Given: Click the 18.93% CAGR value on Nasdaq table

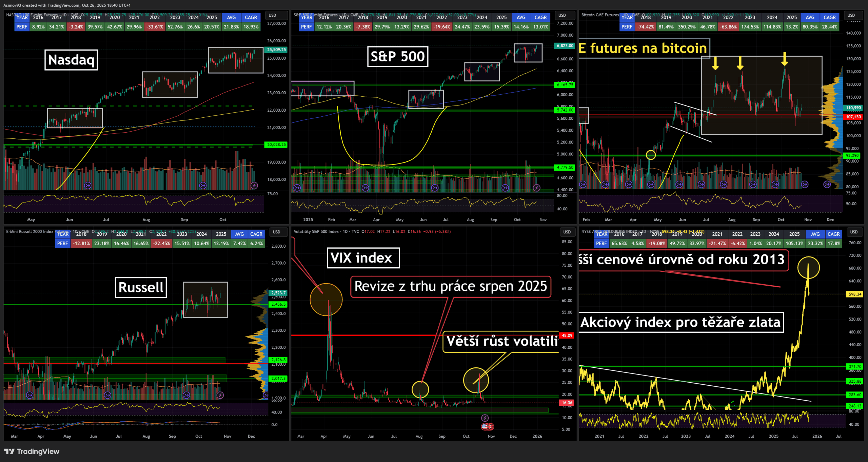Looking at the screenshot, I should [251, 26].
